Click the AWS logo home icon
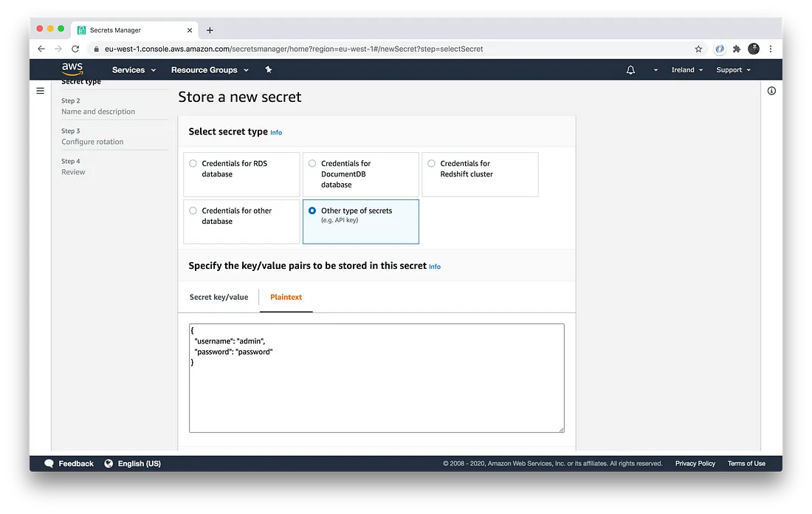This screenshot has width=812, height=514. (72, 69)
